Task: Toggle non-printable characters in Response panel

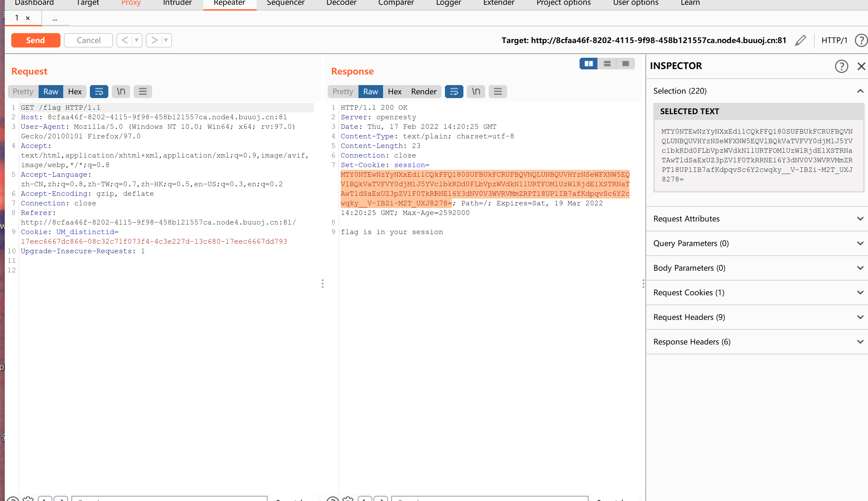Action: tap(476, 92)
